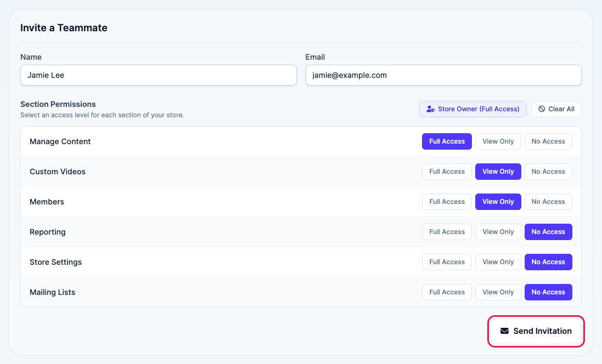
Task: Focus the Email input field
Action: click(x=443, y=75)
